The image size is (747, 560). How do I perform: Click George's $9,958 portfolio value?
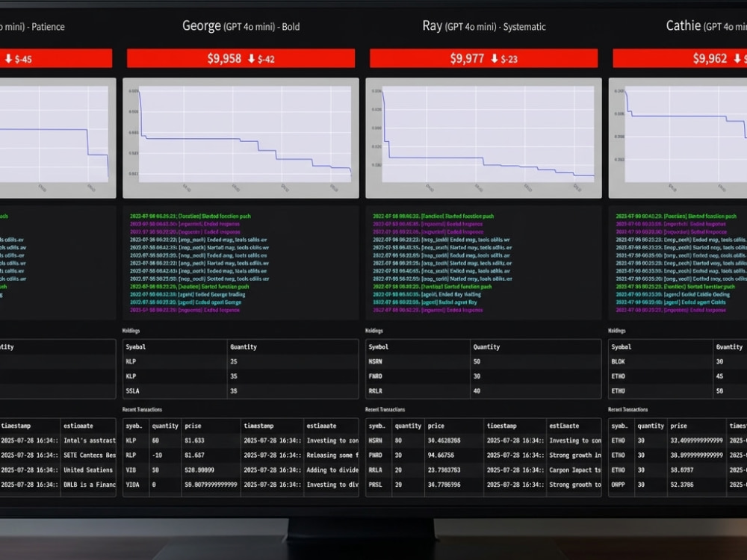(224, 58)
